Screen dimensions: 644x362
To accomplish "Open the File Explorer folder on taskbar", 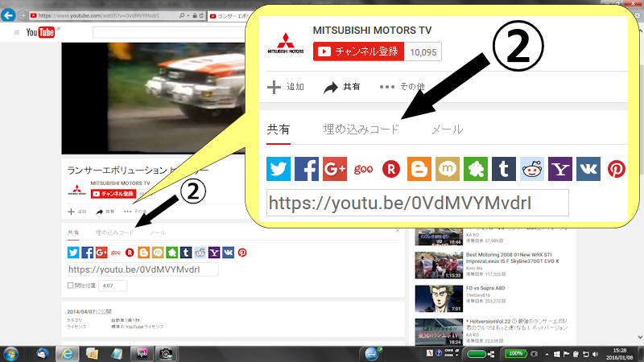I will [x=92, y=354].
